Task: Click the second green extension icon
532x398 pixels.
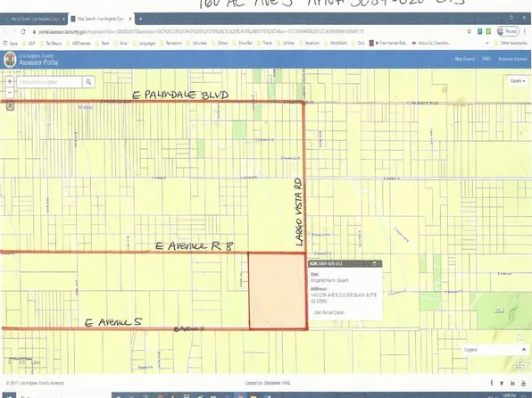Action: coord(488,31)
